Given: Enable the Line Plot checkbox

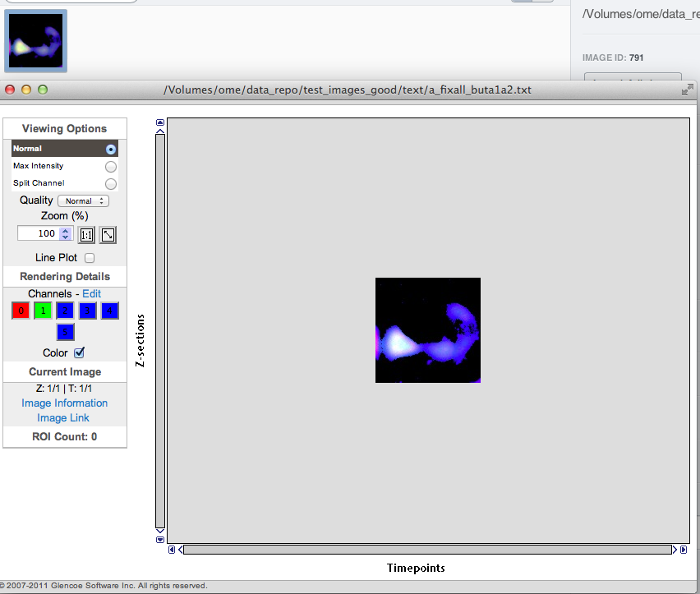Looking at the screenshot, I should 90,258.
